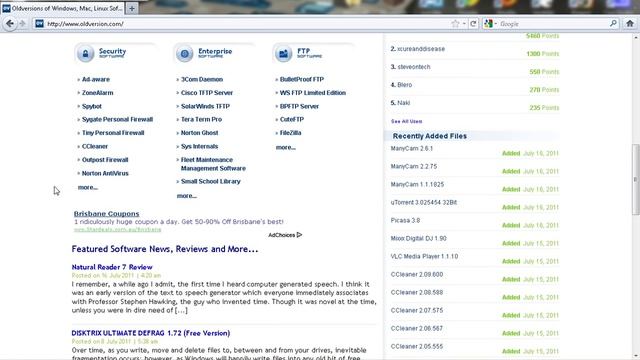Open a new tab with plus button
Viewport: 640px width, 360px height.
point(132,8)
